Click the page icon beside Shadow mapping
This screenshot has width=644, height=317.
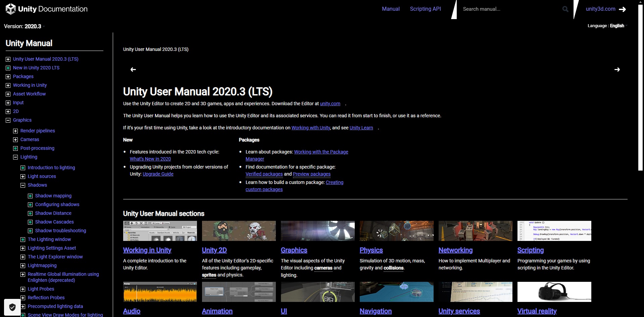[x=30, y=196]
